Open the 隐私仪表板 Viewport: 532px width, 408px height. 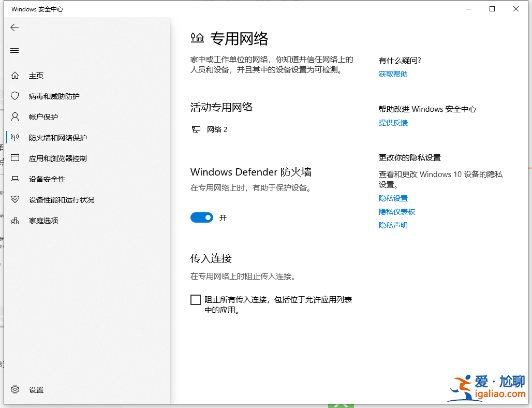[396, 211]
